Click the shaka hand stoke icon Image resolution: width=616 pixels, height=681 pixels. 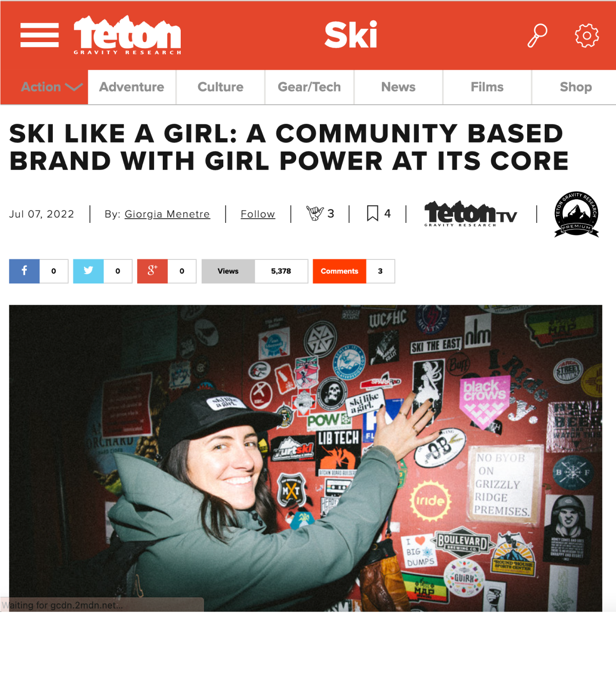315,213
